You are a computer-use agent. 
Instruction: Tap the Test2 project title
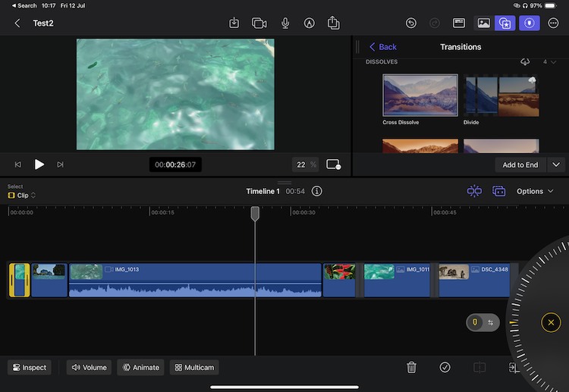point(43,24)
